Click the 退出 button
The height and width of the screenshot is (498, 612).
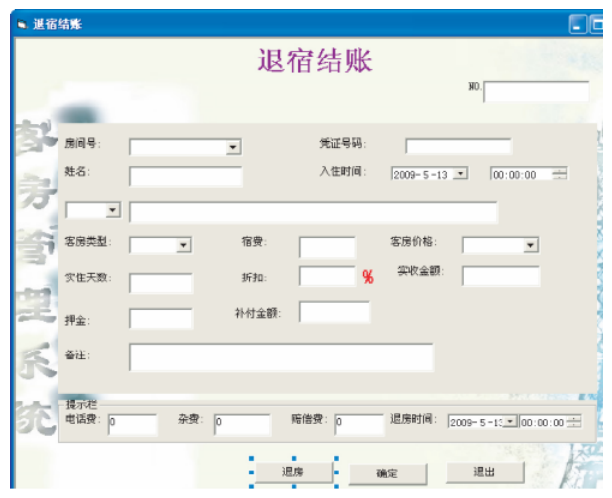485,472
